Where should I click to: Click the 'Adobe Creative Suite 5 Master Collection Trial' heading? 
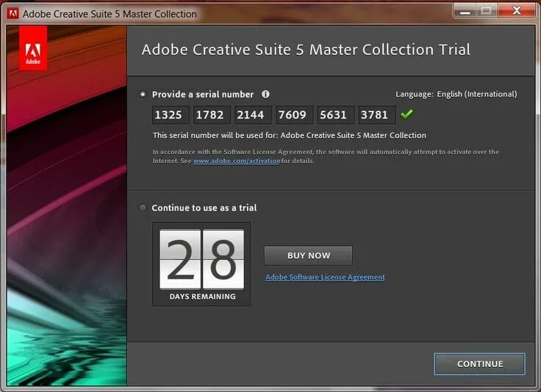[x=306, y=50]
